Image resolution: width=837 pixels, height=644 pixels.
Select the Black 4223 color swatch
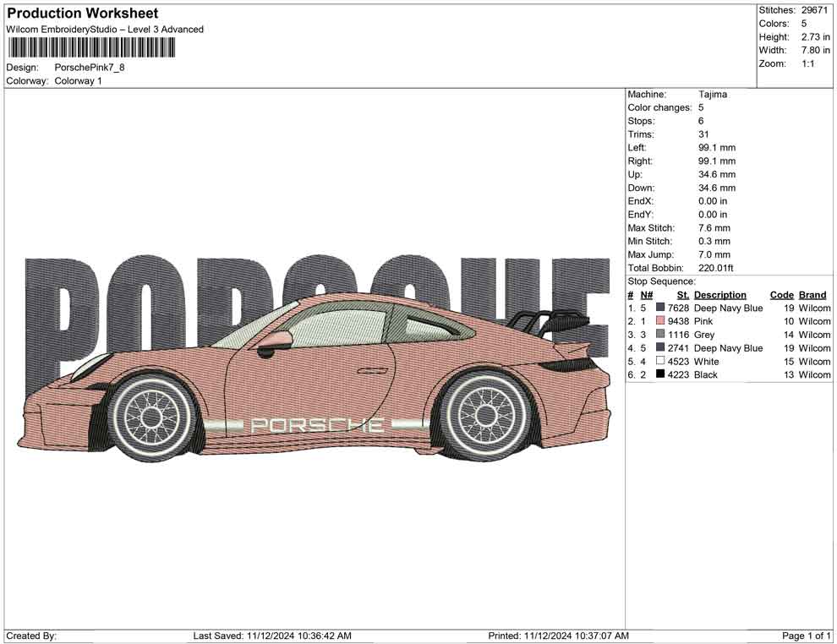tap(661, 374)
